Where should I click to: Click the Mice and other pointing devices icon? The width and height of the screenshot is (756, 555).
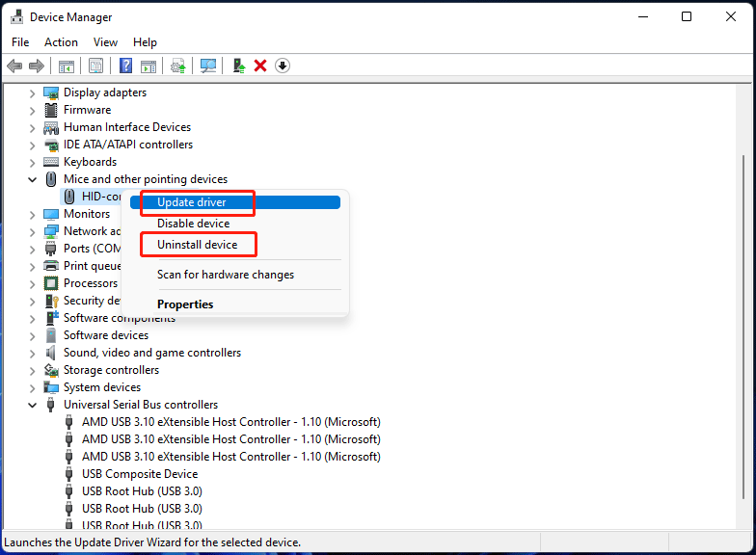(x=51, y=179)
